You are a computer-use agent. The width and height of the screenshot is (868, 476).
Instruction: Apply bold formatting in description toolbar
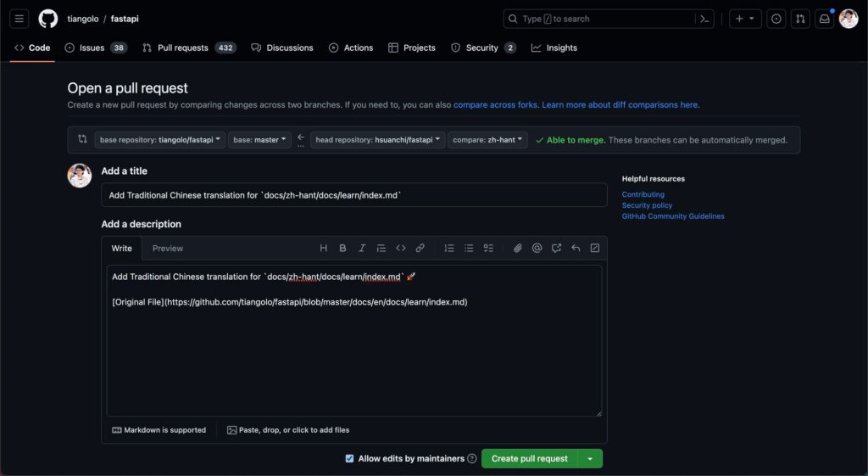tap(342, 249)
